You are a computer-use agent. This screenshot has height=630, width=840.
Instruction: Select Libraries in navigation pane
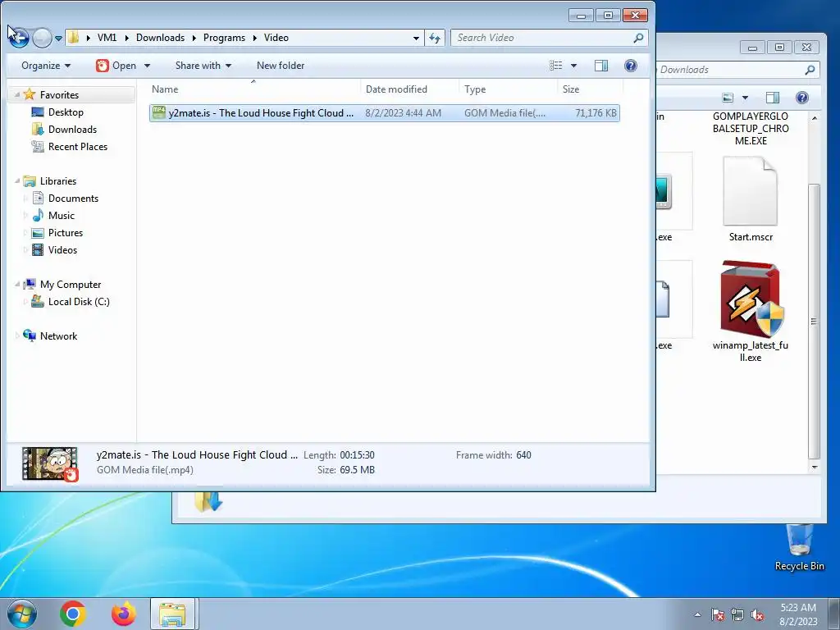[x=58, y=181]
